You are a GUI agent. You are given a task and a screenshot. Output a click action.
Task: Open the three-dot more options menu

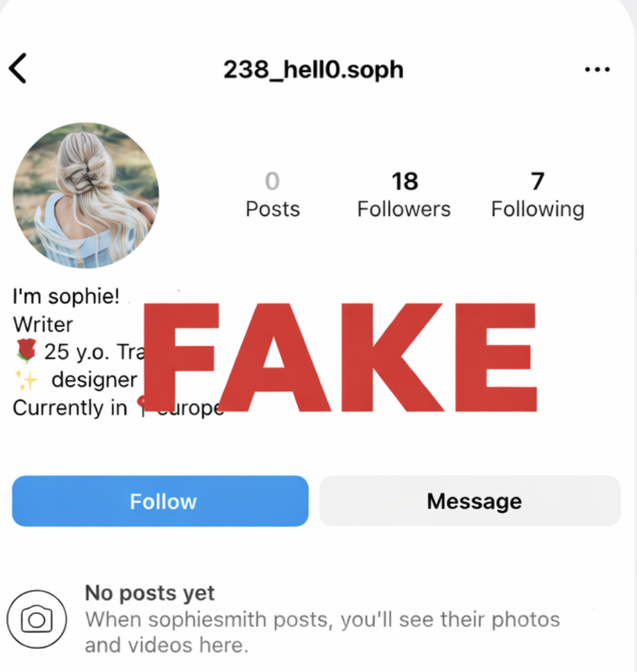pyautogui.click(x=597, y=70)
